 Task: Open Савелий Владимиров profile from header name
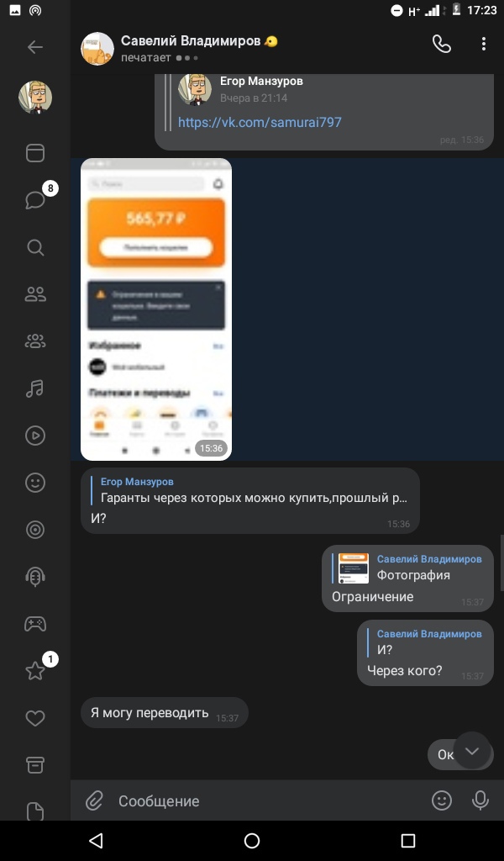[191, 41]
